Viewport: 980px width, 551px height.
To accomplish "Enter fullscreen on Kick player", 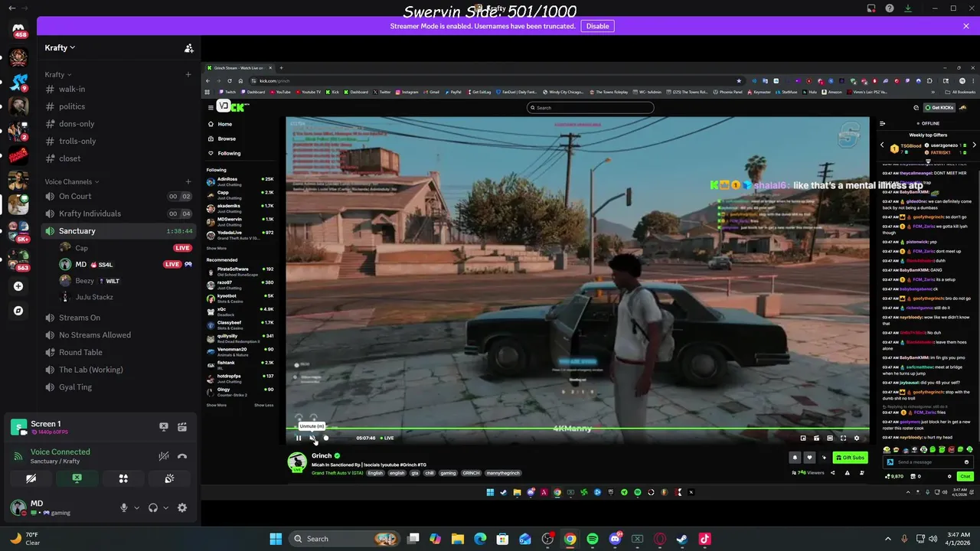I will [843, 439].
